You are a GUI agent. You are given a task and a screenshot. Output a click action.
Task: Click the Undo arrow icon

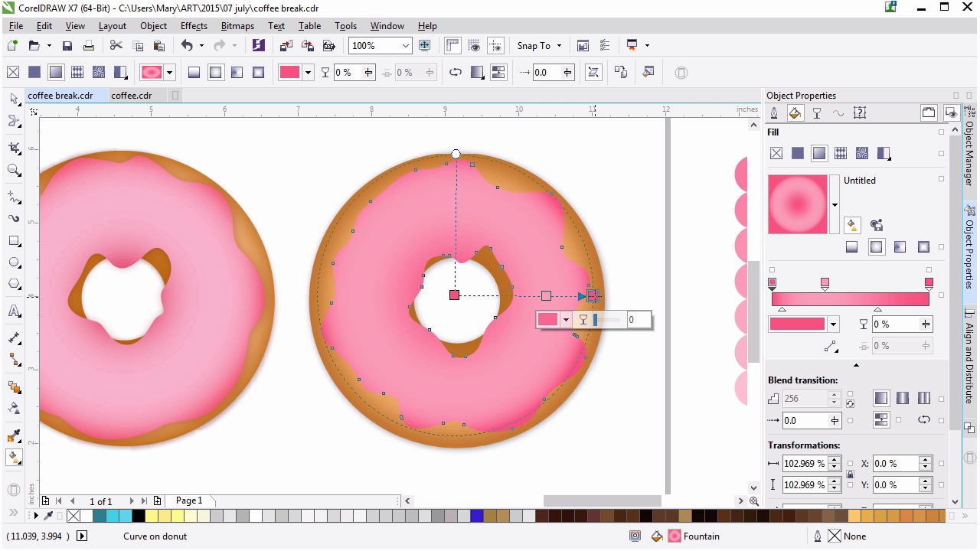187,46
